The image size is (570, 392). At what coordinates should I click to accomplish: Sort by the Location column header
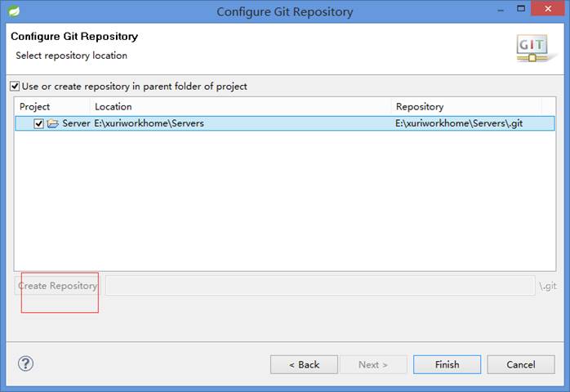tap(240, 106)
